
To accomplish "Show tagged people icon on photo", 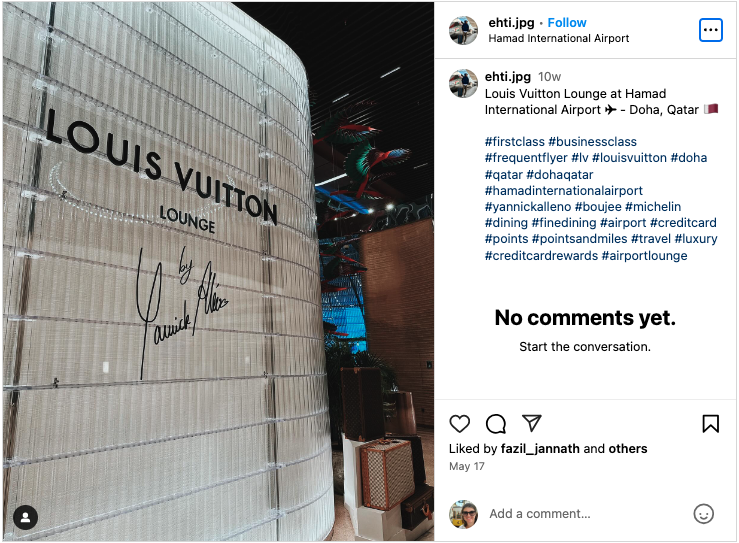I will pyautogui.click(x=25, y=517).
